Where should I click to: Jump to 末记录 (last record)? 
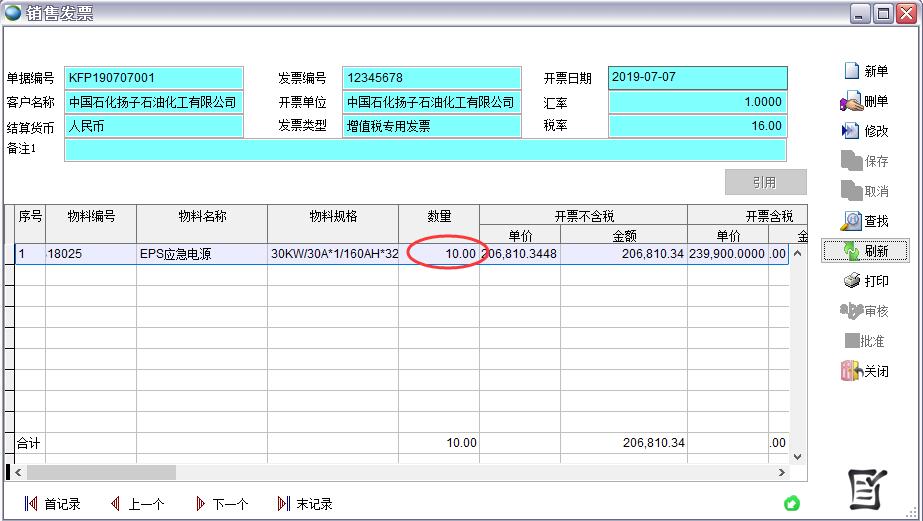[305, 504]
